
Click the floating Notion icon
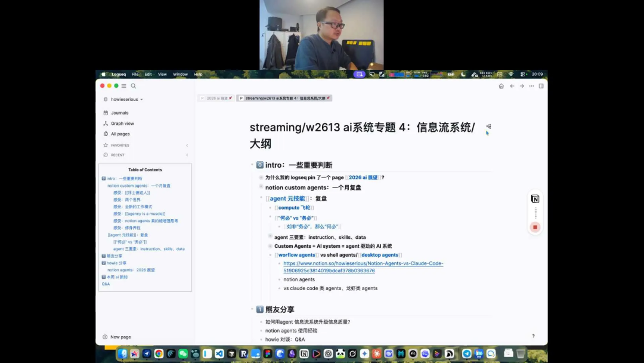(x=535, y=199)
